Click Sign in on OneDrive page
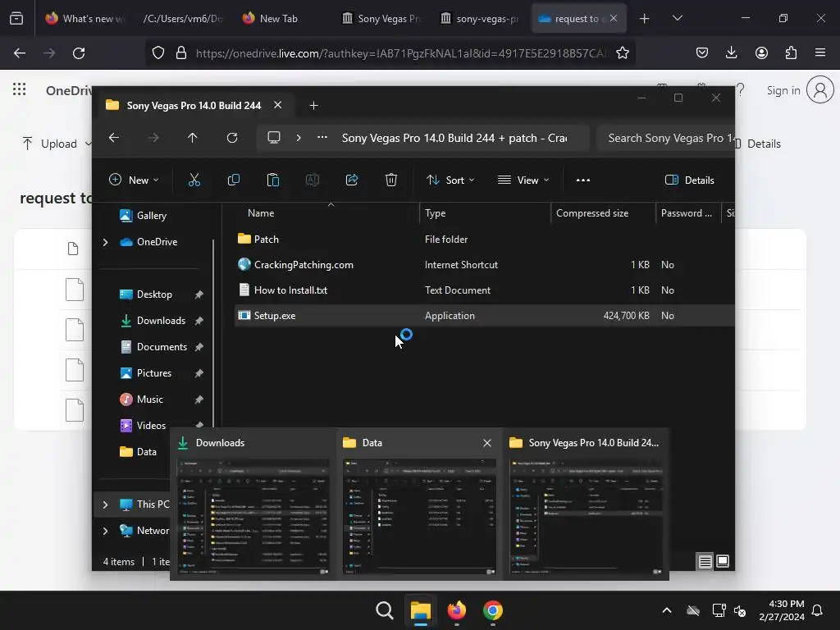 [x=783, y=90]
